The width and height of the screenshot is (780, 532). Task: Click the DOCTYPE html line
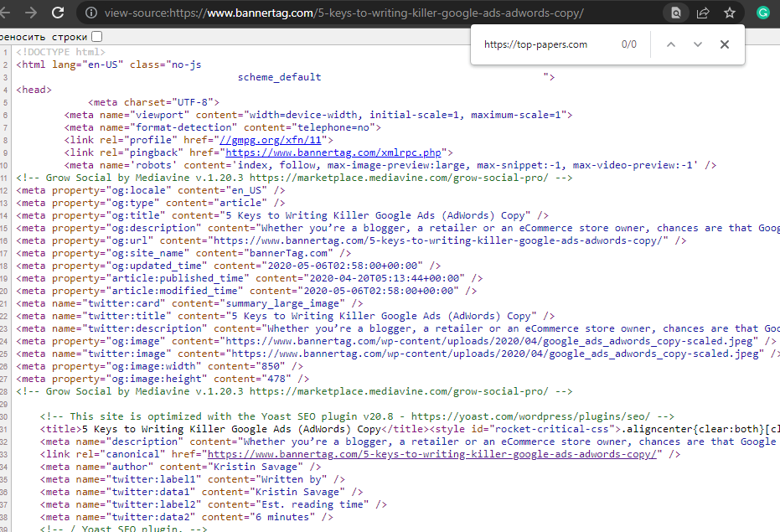coord(60,52)
